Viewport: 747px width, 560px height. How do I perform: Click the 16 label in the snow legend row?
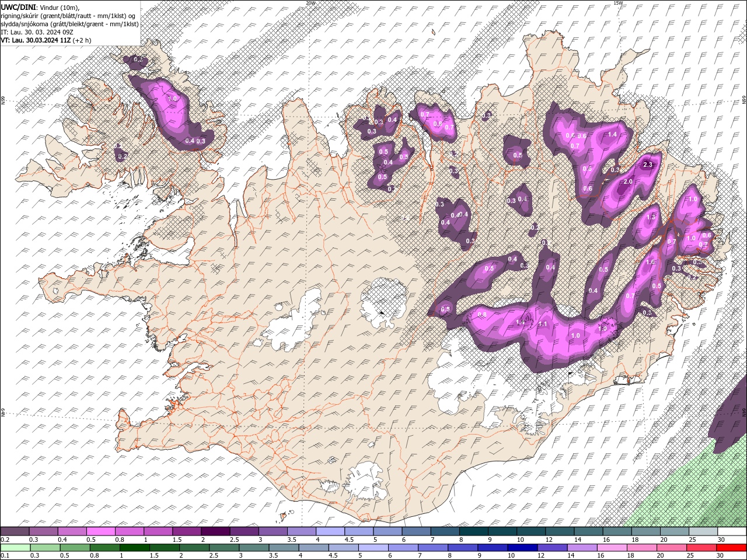607,540
